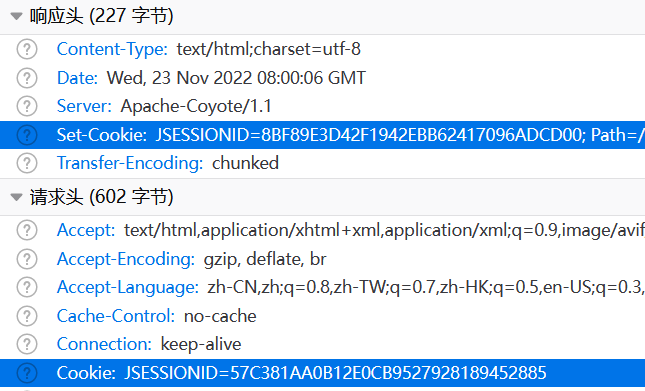Open help icon beside Date header
The image size is (645, 391).
pos(27,78)
